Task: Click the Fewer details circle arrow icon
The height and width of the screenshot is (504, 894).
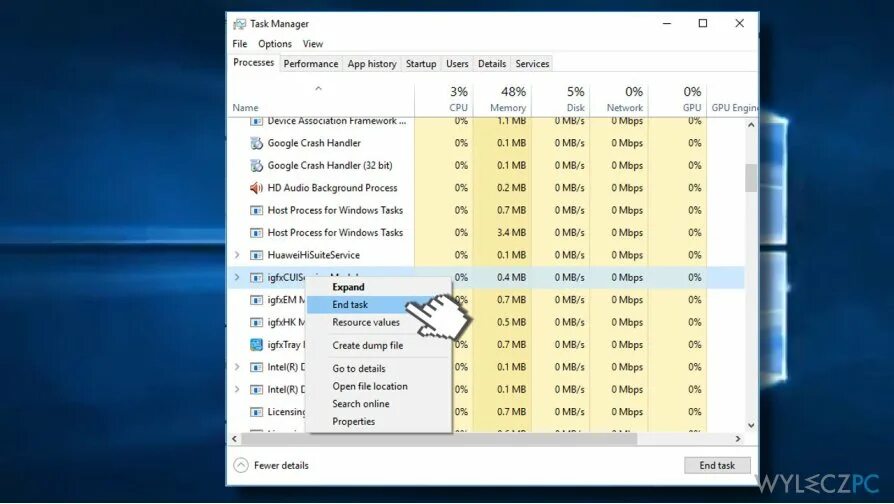Action: coord(241,465)
